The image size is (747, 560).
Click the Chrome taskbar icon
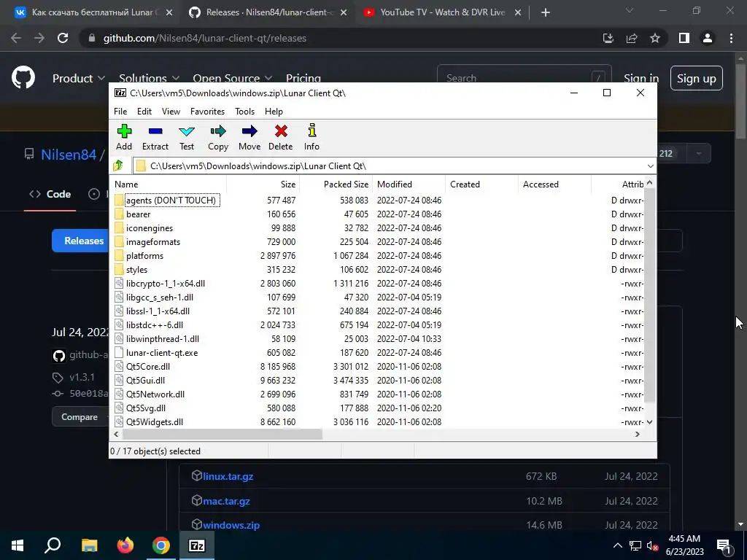161,545
